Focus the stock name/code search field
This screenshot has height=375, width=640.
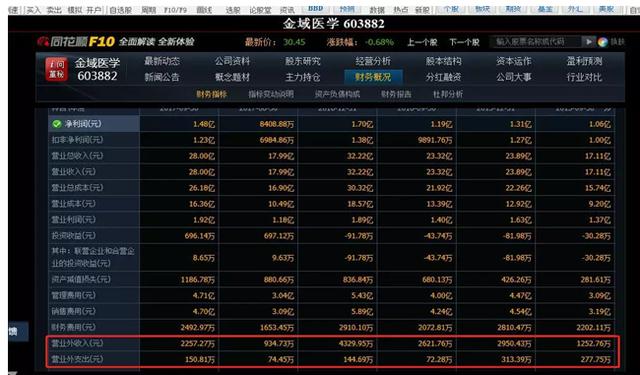click(537, 42)
